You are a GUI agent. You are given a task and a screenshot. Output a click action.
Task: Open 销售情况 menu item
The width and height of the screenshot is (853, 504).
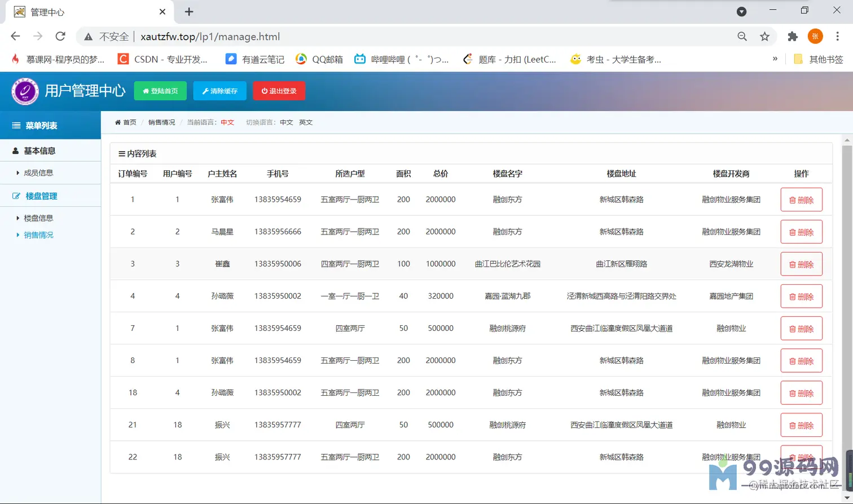click(x=38, y=235)
